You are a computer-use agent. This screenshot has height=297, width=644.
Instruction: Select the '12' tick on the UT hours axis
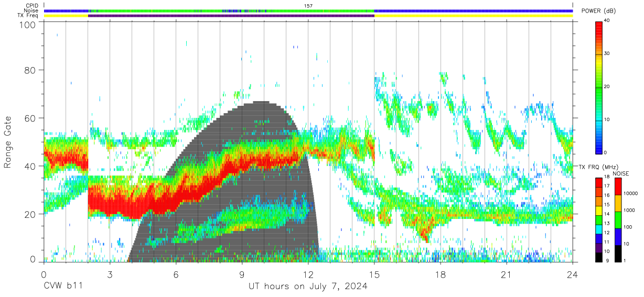308,274
